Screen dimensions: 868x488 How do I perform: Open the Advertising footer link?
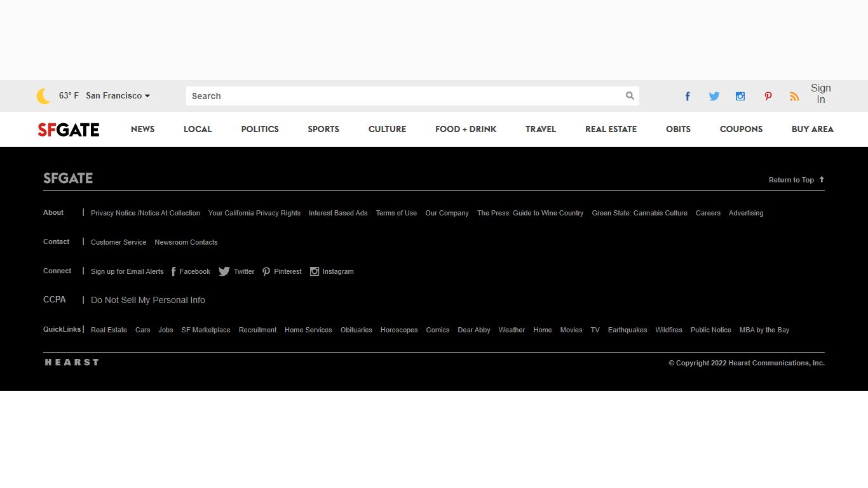746,213
